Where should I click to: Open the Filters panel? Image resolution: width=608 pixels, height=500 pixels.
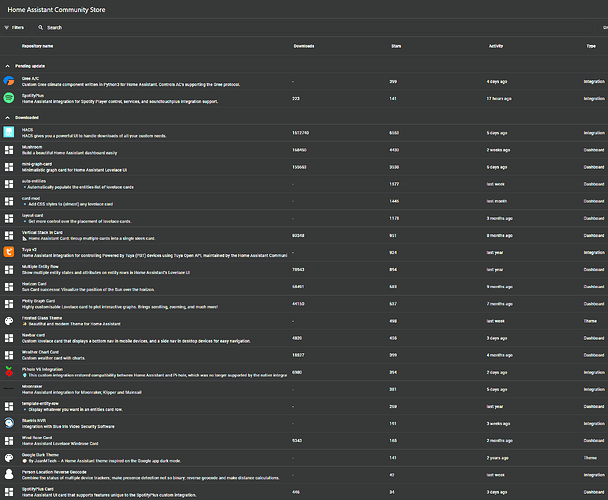[16, 28]
